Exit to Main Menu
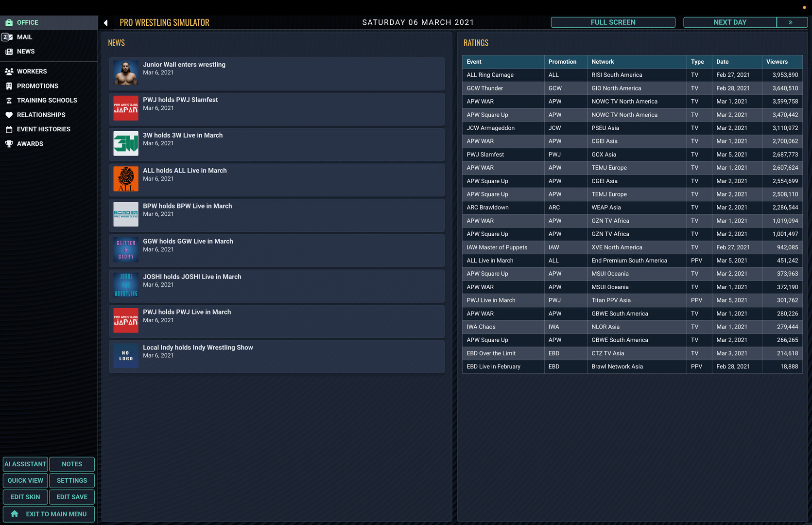 click(x=49, y=514)
